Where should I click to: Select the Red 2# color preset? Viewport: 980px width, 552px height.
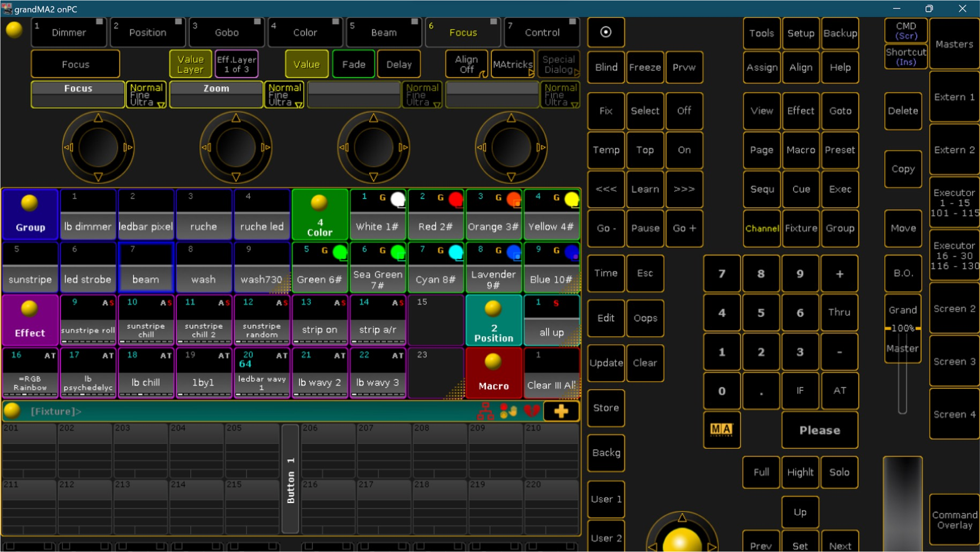pyautogui.click(x=436, y=214)
